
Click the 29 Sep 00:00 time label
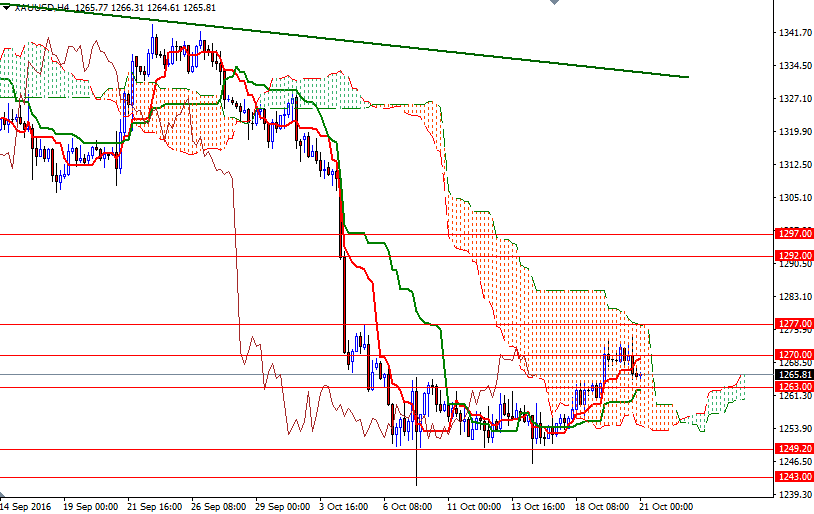point(282,506)
